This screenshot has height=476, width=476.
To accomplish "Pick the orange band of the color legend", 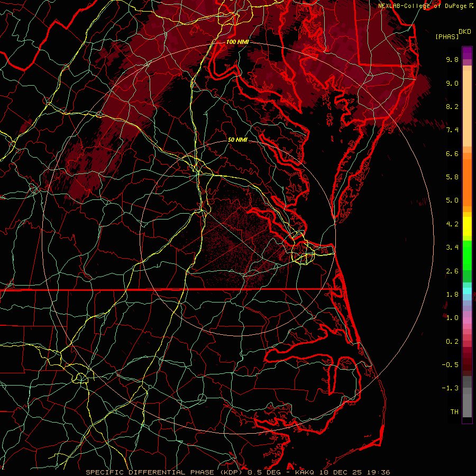I will (467, 182).
